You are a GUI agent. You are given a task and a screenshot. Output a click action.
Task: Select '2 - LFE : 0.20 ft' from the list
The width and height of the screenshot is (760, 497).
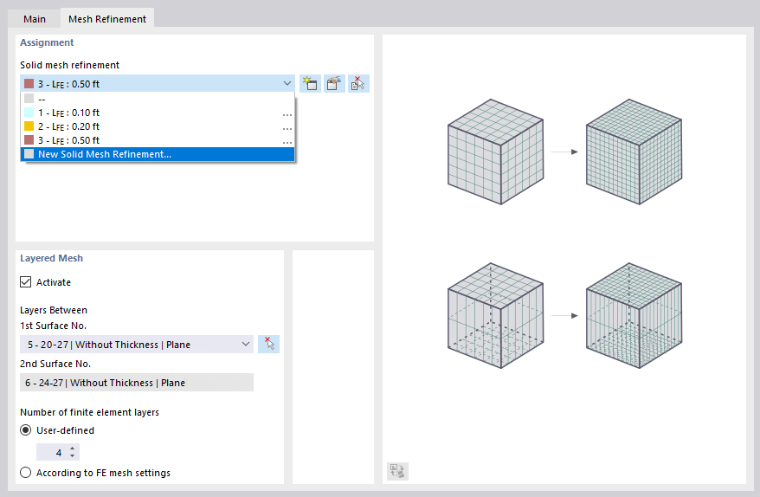[158, 127]
